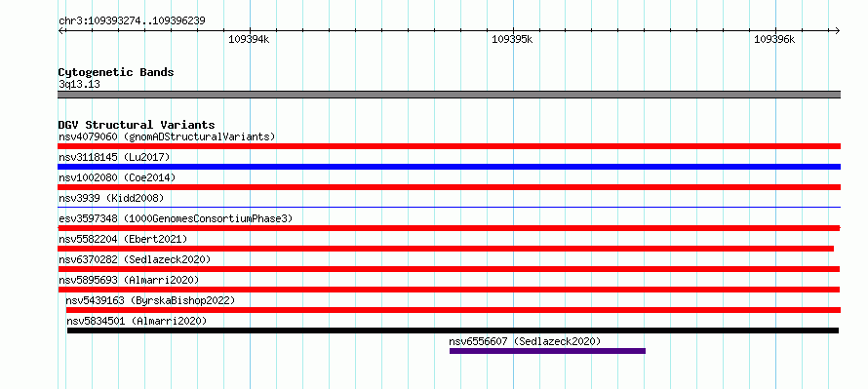Click the chr3:109393274..109396239 coordinate label
868x389 pixels.
132,21
